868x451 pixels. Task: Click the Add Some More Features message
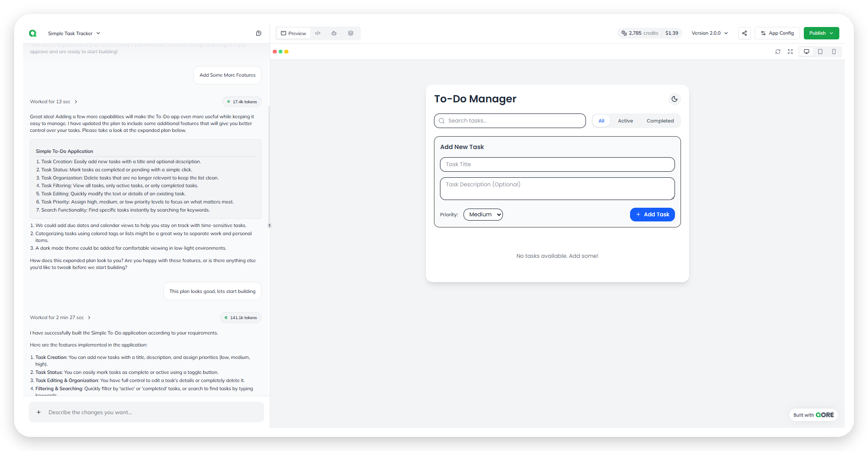pos(228,75)
